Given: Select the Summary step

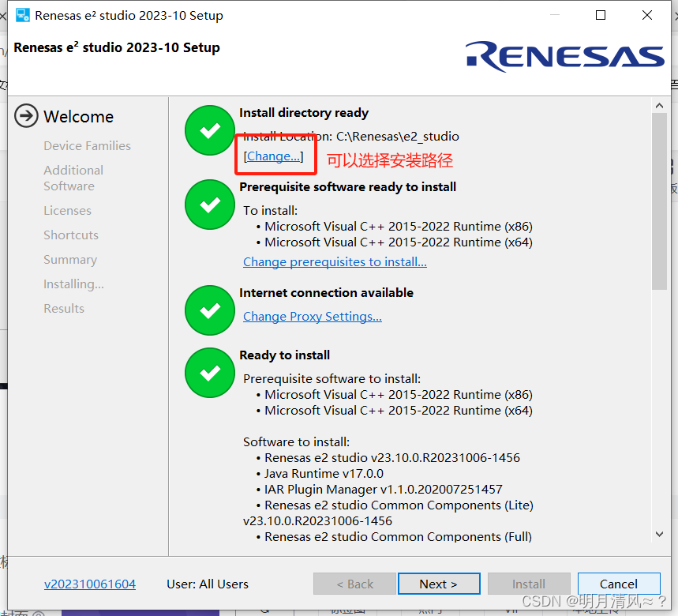Looking at the screenshot, I should pos(70,260).
